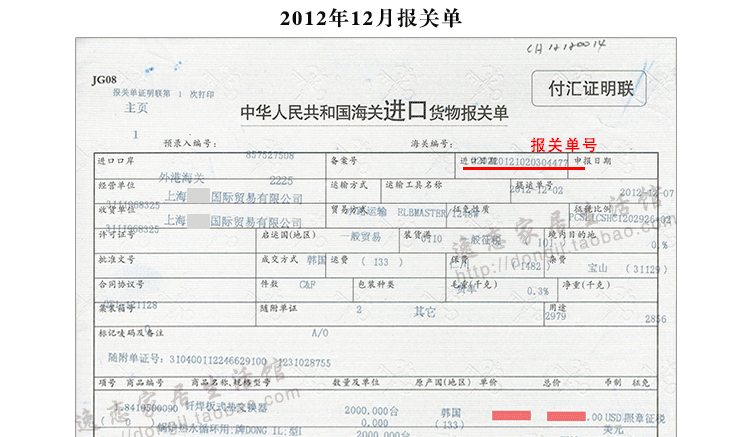Click the '数量及单位' column header

(356, 383)
